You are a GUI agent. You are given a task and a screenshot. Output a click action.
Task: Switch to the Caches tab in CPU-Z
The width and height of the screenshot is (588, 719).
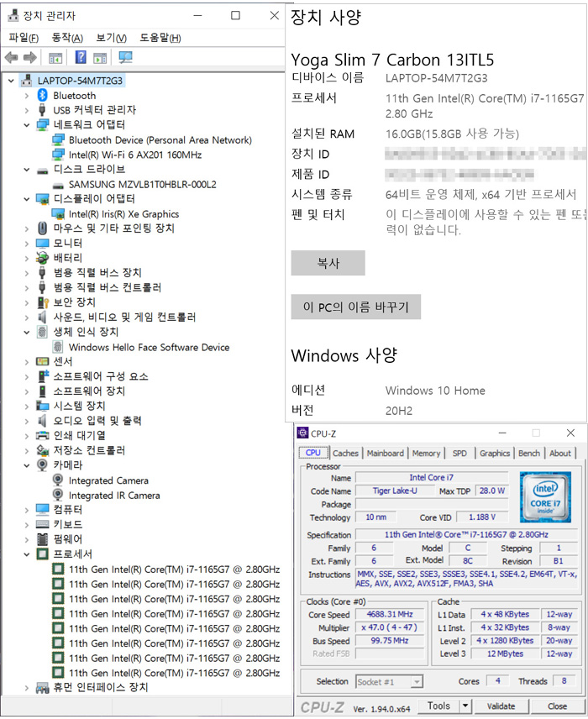345,453
